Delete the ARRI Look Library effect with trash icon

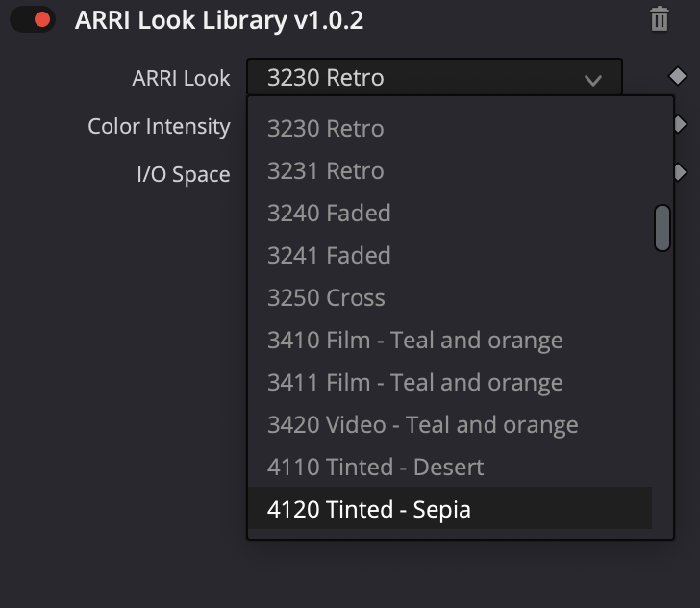[660, 19]
